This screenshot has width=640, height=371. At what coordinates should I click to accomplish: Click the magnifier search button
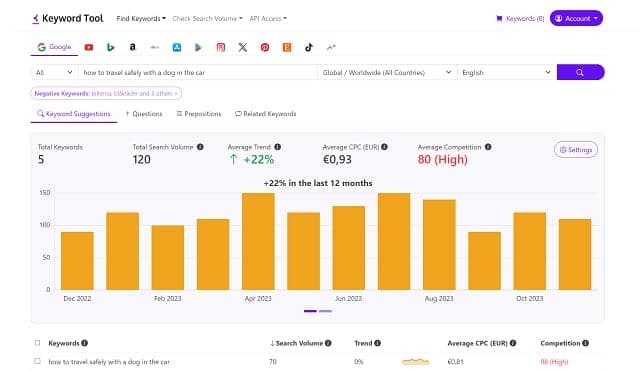pos(580,72)
